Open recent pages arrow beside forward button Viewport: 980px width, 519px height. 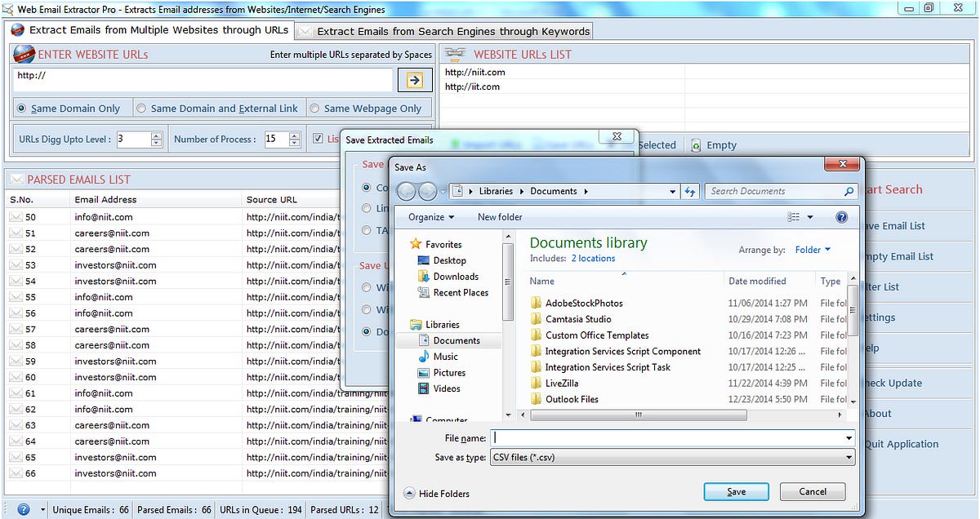point(442,191)
